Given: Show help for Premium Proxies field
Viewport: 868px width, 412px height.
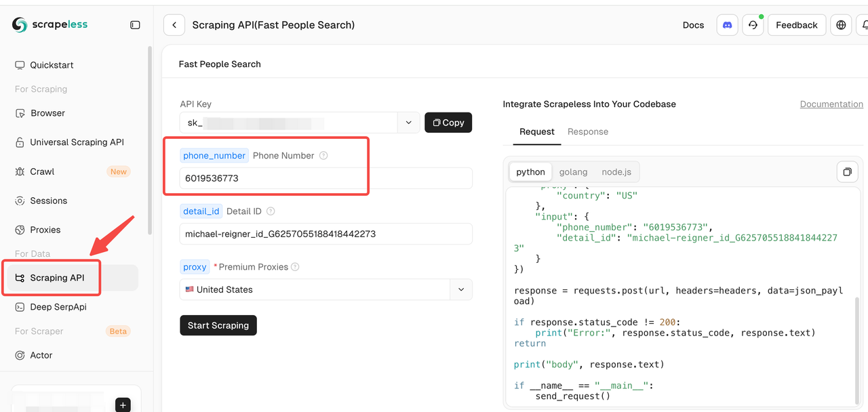Looking at the screenshot, I should point(295,267).
